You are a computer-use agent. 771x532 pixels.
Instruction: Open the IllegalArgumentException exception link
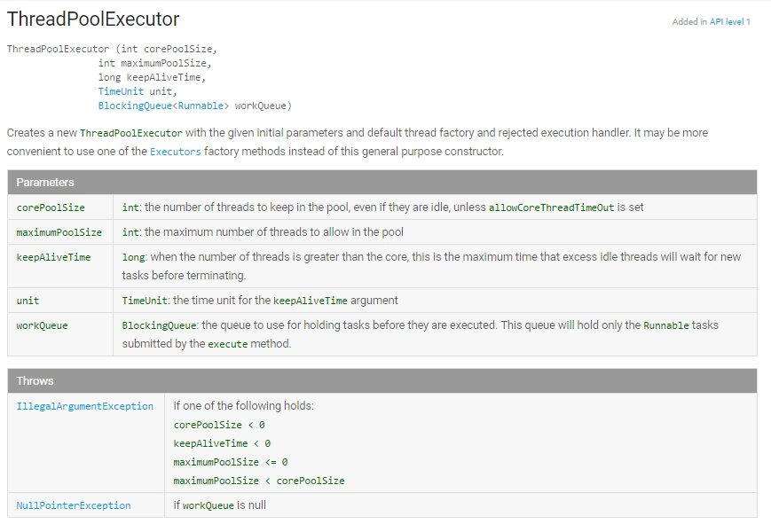click(x=85, y=406)
